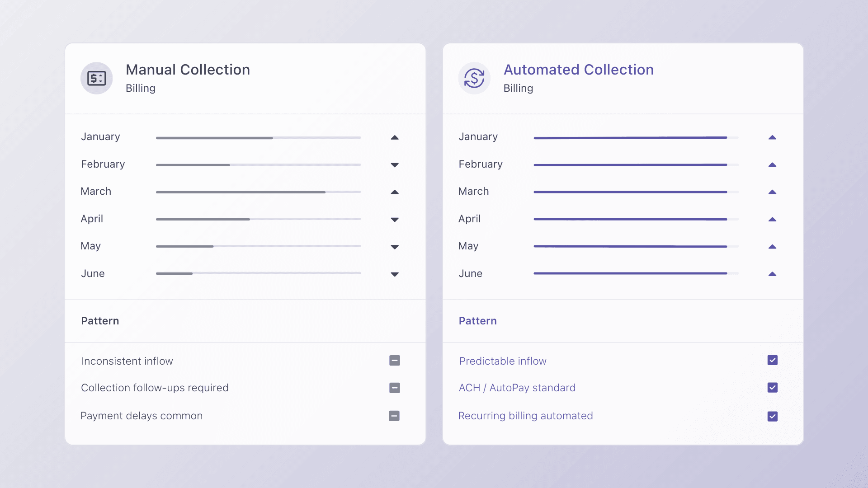Uncheck the ACH / AutoPay standard checkbox
This screenshot has width=868, height=488.
772,388
